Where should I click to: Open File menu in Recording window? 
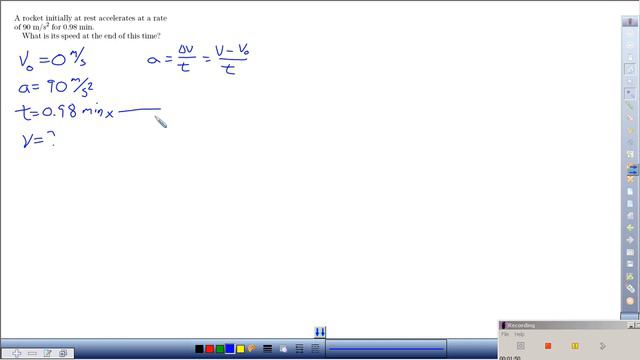point(505,334)
